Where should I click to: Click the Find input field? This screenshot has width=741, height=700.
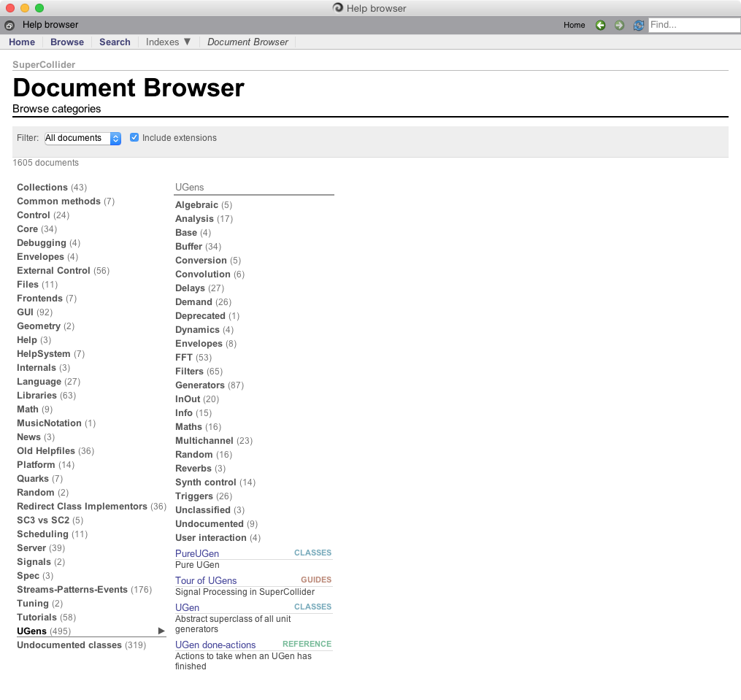694,25
